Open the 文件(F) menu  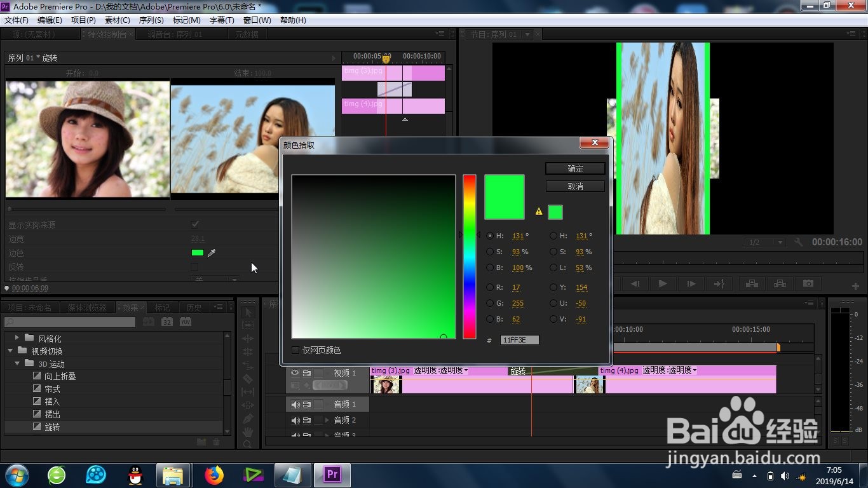(17, 20)
